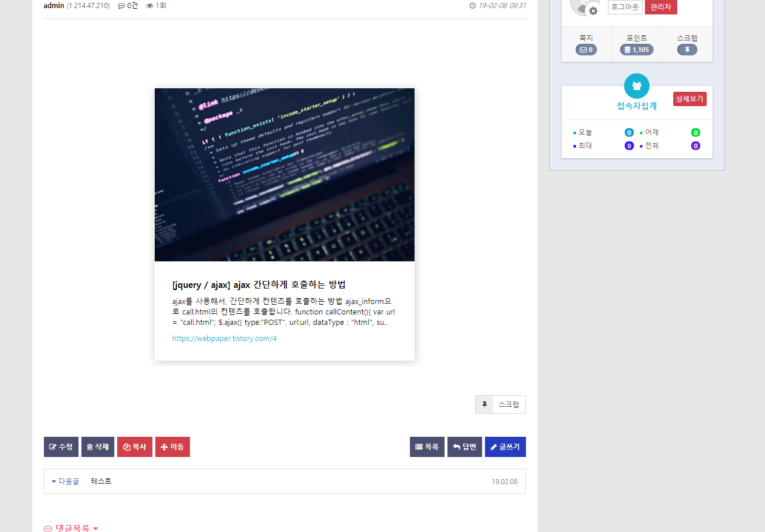Image resolution: width=765 pixels, height=532 pixels.
Task: Click the 19-02-08 09:31 post timestamp
Action: 502,6
